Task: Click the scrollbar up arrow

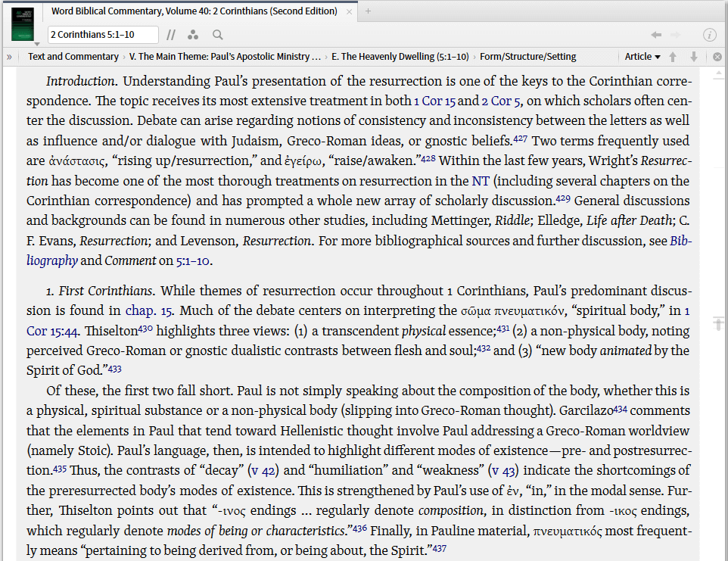Action: coord(717,73)
